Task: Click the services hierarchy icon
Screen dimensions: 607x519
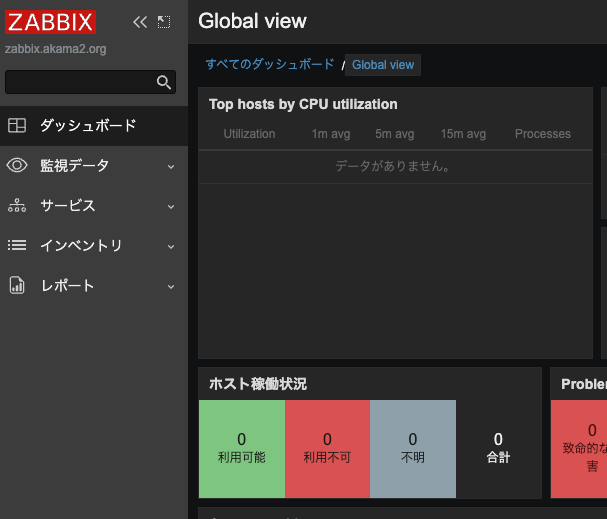Action: [17, 206]
